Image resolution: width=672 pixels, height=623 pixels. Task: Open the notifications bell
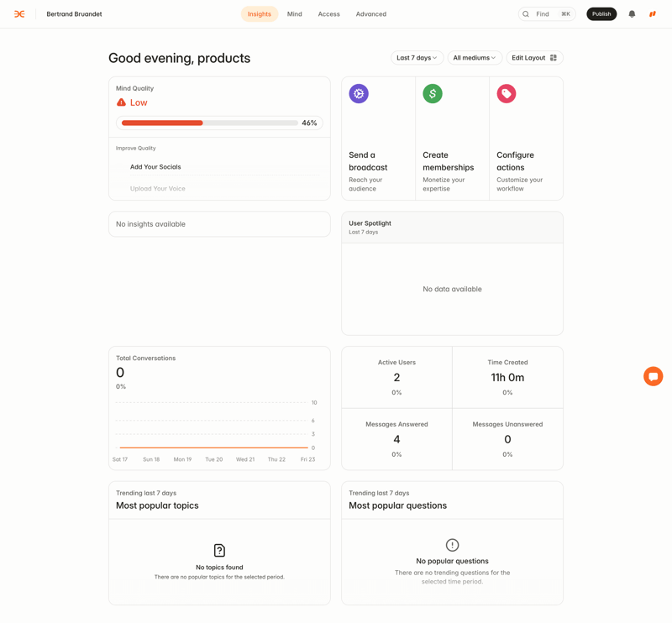(x=632, y=14)
